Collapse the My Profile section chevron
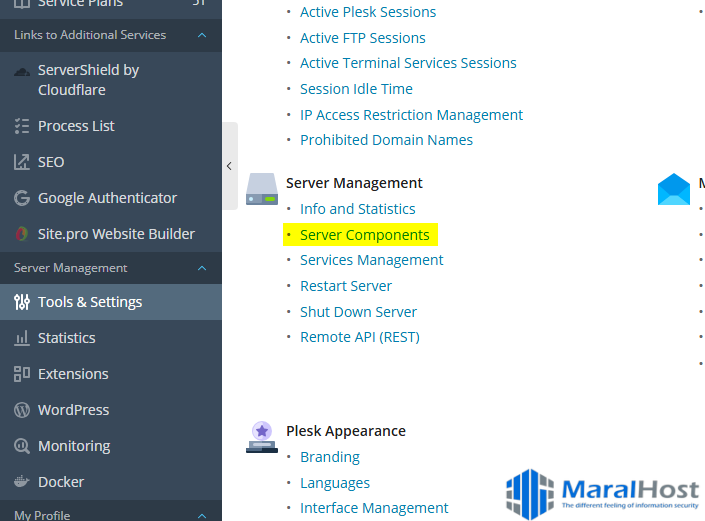The width and height of the screenshot is (705, 521). pos(202,515)
